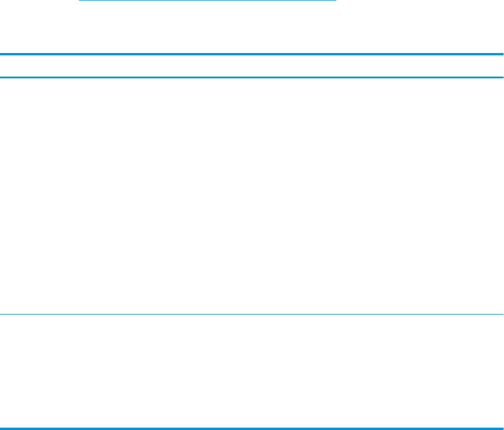Viewport: 504px width, 430px height.
Task: Click the short blue underline at top edge
Action: [208, 1]
